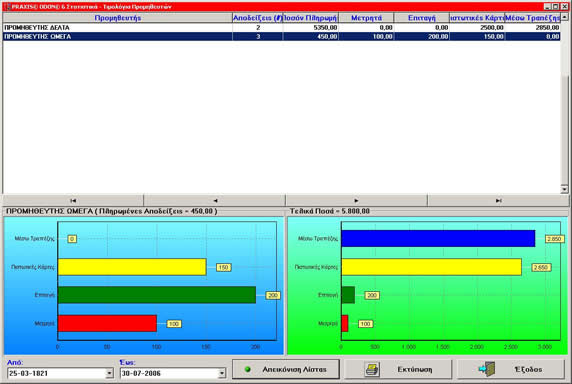Click cell 100,00 in ΩΜΕΓΑ row
Viewport: 572px width, 384px height.
[x=382, y=36]
